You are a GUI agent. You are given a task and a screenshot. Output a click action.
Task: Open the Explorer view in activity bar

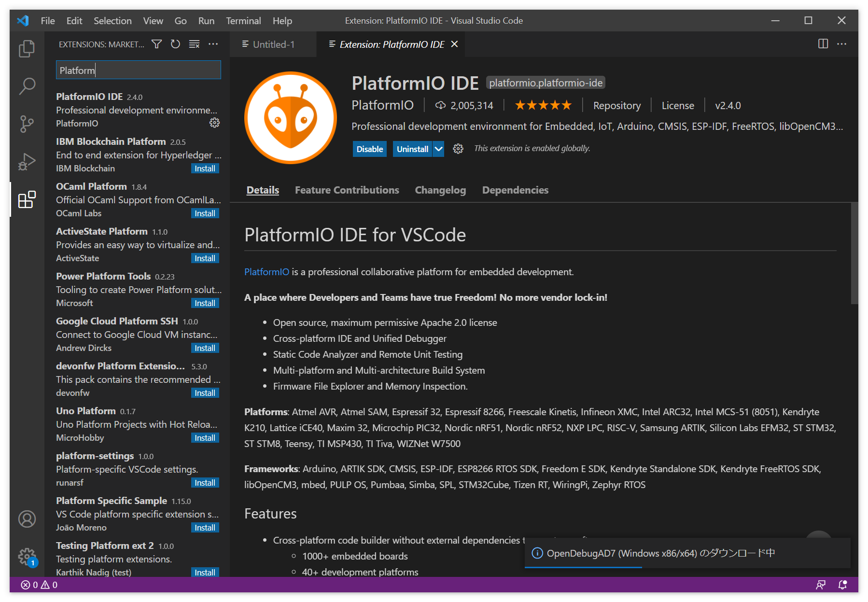click(27, 48)
